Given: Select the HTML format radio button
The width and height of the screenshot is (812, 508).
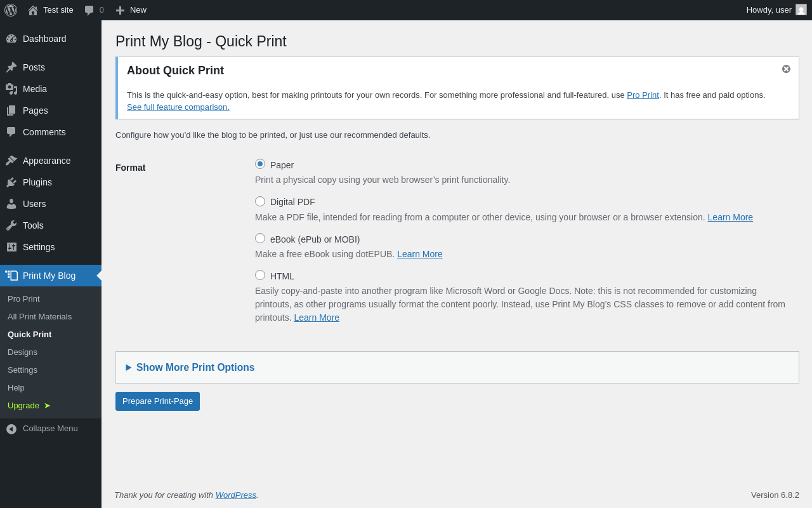Looking at the screenshot, I should point(260,275).
